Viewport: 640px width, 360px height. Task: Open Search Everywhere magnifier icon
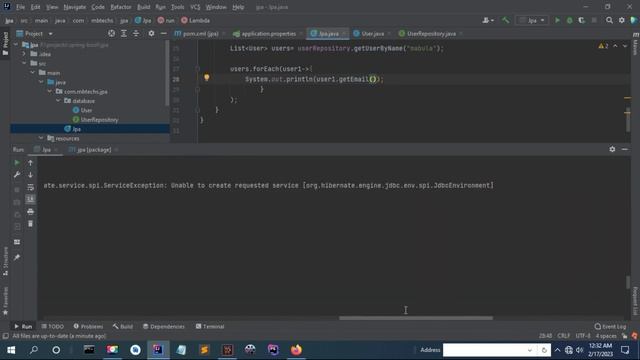609,20
